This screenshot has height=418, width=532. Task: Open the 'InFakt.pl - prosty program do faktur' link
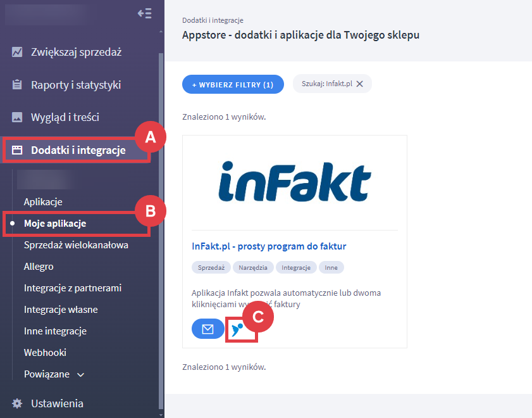coord(269,246)
